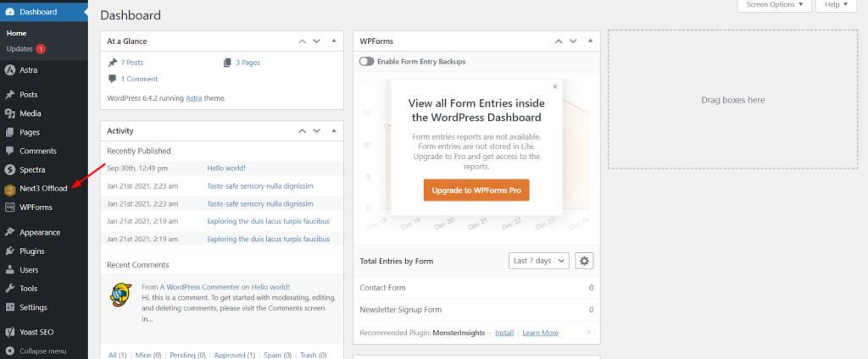
Task: Filter comments by Pending
Action: pos(187,355)
